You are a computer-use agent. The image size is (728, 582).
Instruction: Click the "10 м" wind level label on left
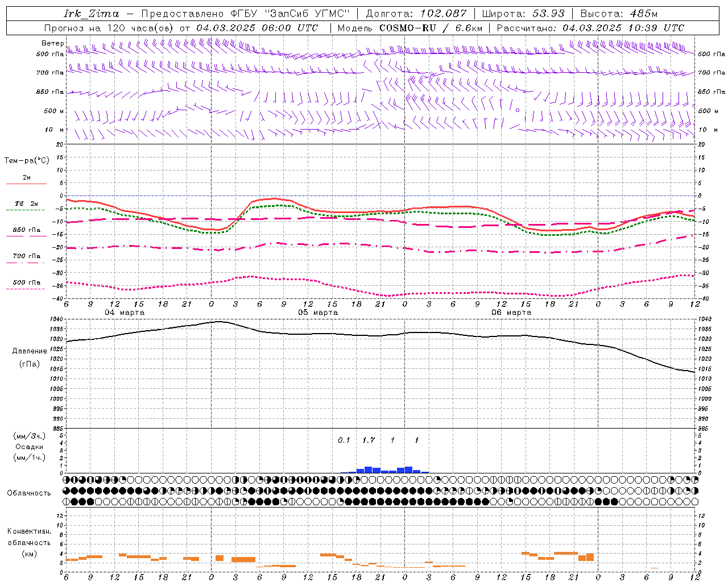(x=55, y=130)
